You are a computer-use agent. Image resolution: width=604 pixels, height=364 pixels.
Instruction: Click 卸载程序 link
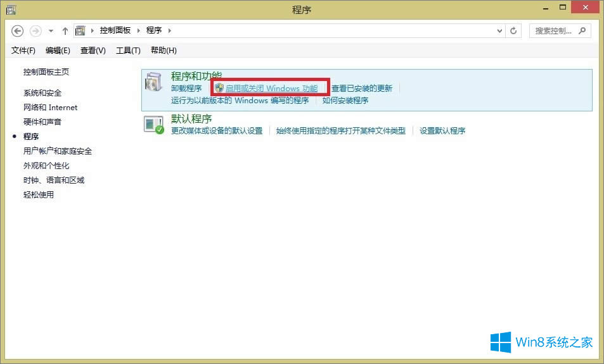pyautogui.click(x=186, y=89)
